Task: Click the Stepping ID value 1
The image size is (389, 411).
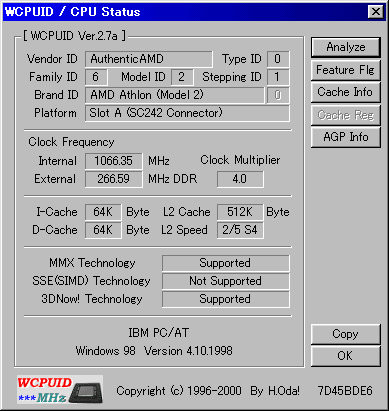Action: (278, 77)
